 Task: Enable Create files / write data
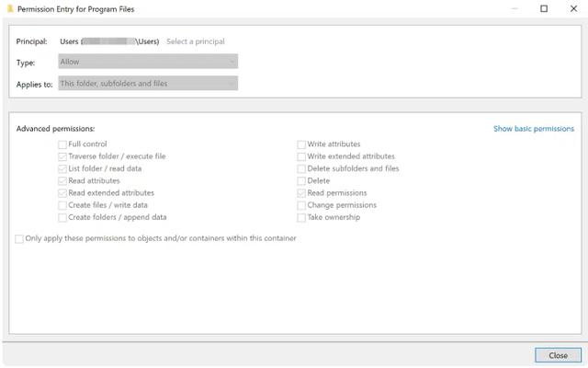click(62, 205)
